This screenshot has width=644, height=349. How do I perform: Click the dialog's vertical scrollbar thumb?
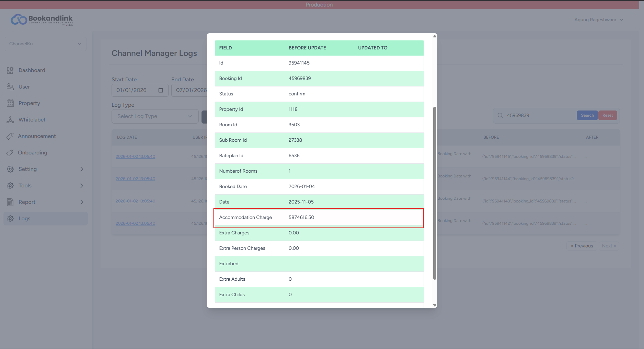(435, 193)
